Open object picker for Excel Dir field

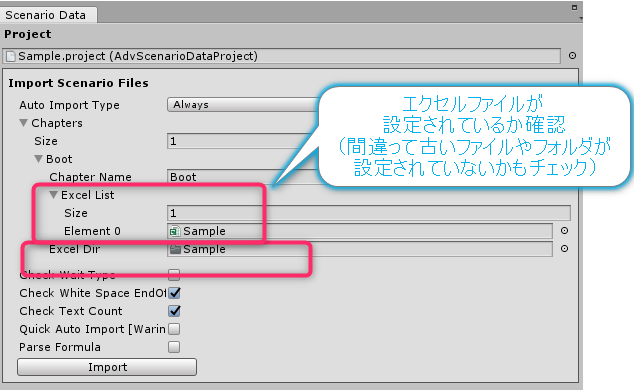point(564,249)
